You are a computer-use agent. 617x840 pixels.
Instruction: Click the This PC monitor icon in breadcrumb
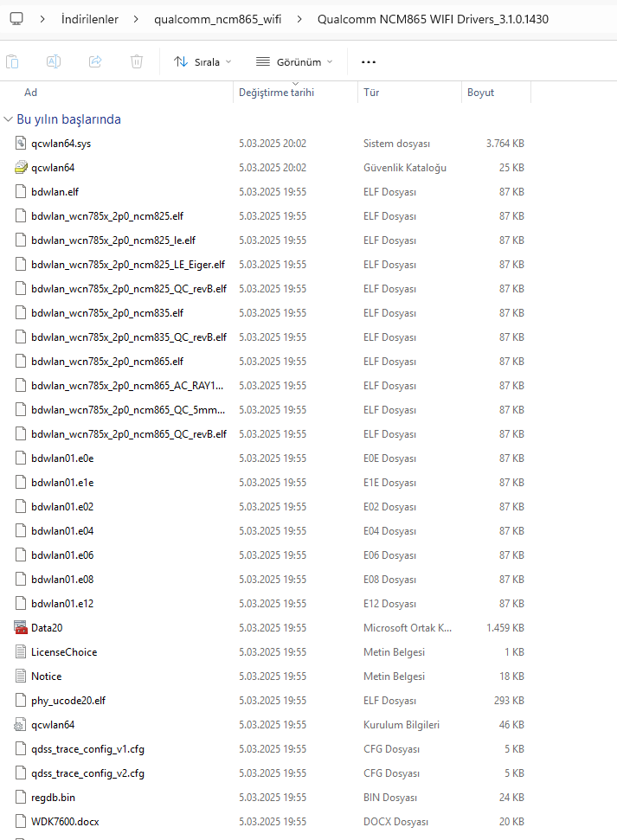(x=16, y=19)
